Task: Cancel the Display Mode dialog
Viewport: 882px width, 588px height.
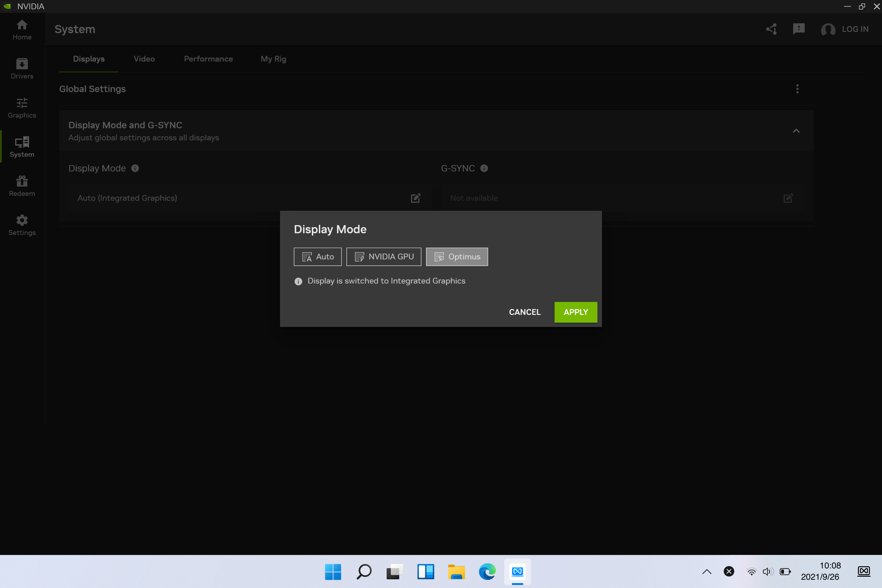Action: [x=525, y=312]
